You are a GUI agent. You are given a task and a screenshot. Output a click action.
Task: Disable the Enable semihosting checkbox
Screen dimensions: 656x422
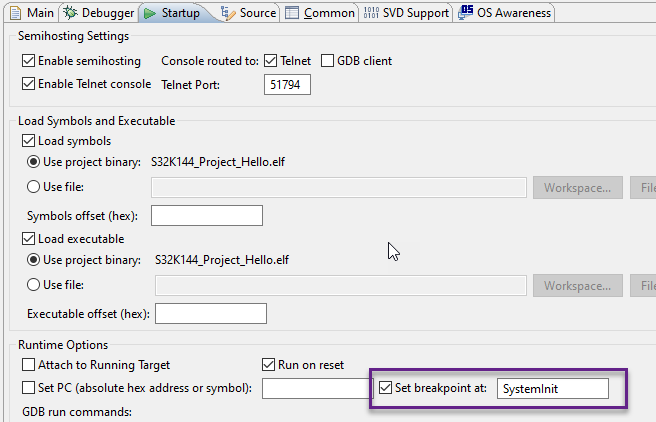click(x=28, y=61)
